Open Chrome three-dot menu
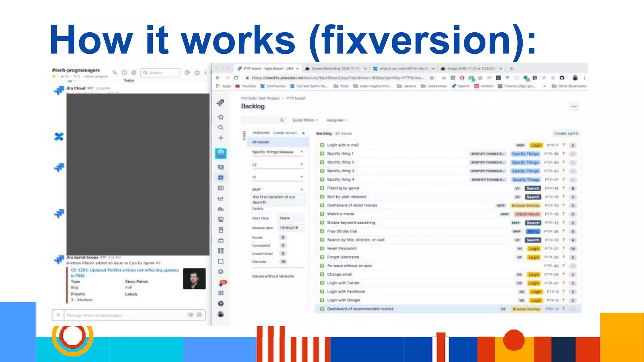 pos(584,78)
